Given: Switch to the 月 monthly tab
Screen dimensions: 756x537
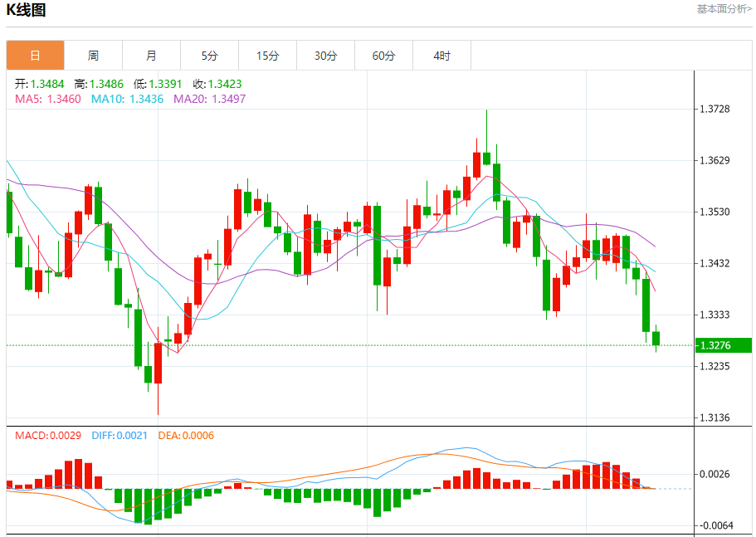Looking at the screenshot, I should click(151, 56).
